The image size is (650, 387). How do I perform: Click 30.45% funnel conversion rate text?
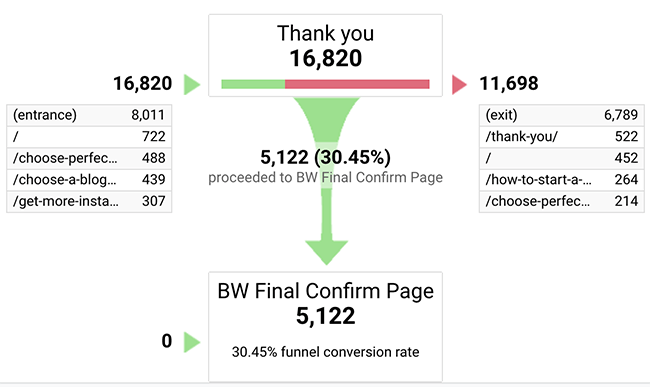(x=325, y=352)
